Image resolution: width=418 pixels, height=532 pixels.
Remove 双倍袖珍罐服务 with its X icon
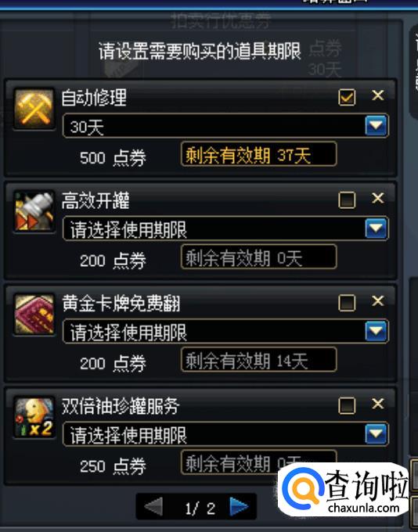click(377, 404)
